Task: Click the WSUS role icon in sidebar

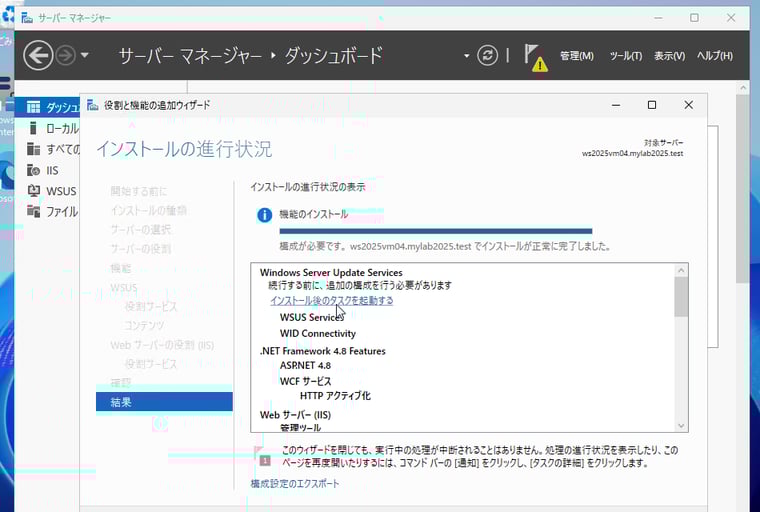Action: 33,191
